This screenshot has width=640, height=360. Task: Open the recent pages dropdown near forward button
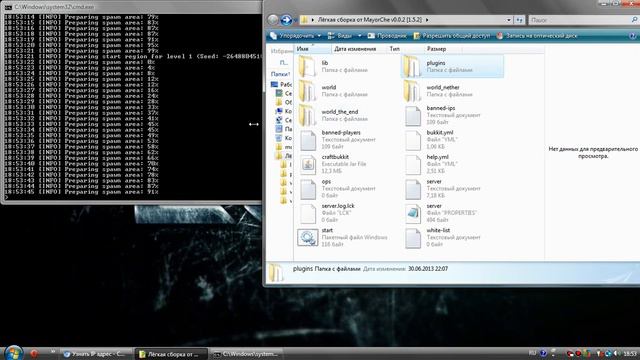click(x=296, y=20)
